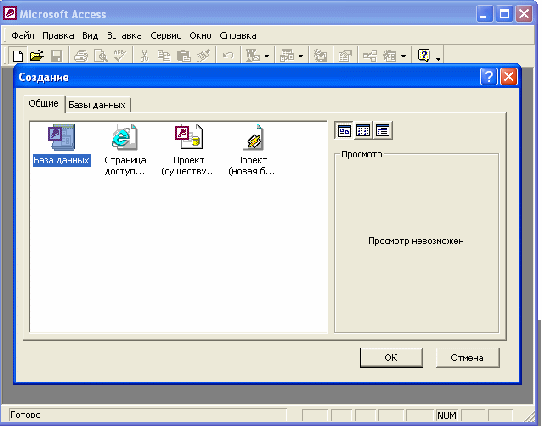Select the Проект (существующая) icon
Image resolution: width=542 pixels, height=427 pixels.
pos(188,150)
